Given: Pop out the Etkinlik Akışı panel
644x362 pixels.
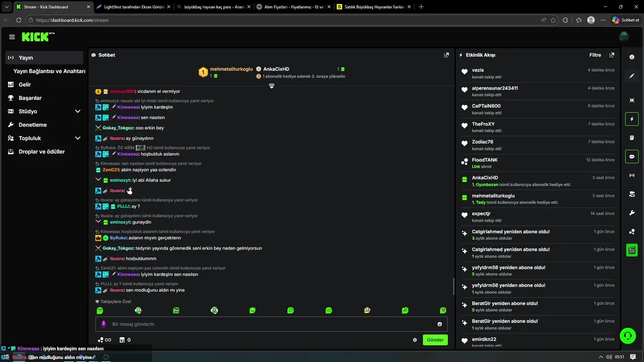Looking at the screenshot, I should coord(612,55).
